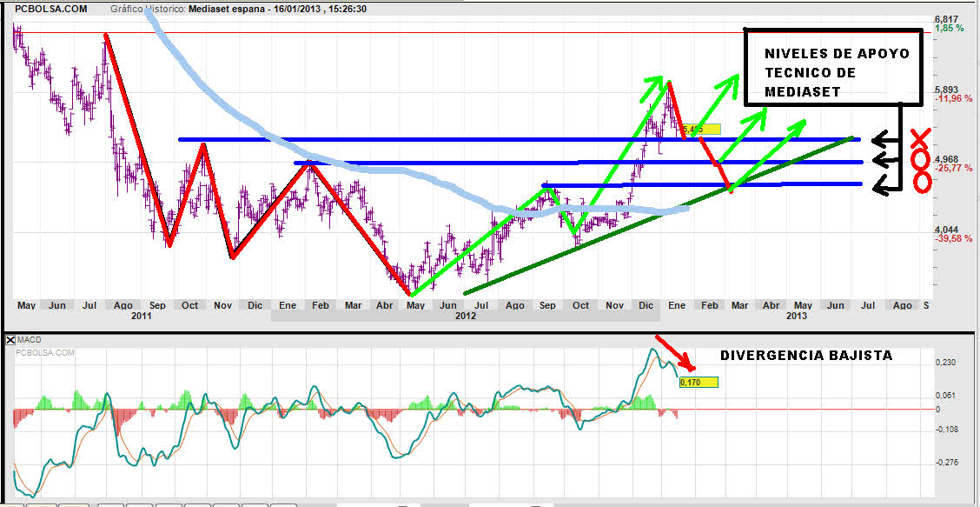Click the DIVERGENCIA BAJISTA annotation
The image size is (980, 507).
806,357
